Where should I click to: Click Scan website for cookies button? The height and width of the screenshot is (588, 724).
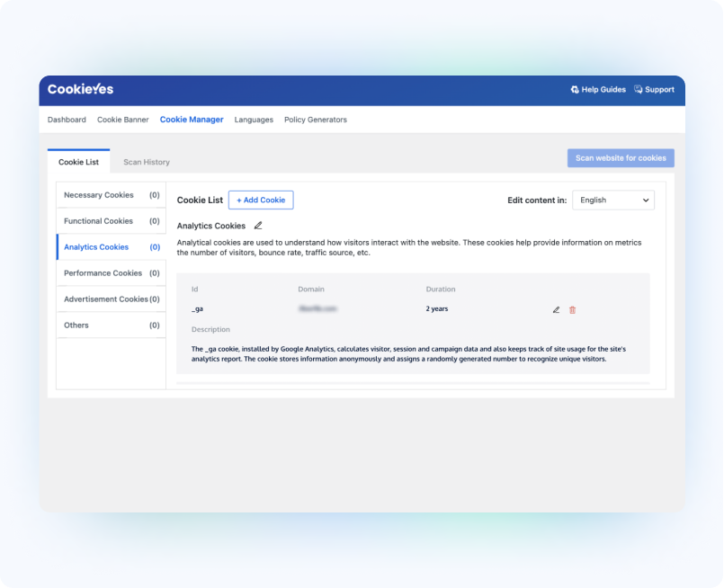point(621,158)
